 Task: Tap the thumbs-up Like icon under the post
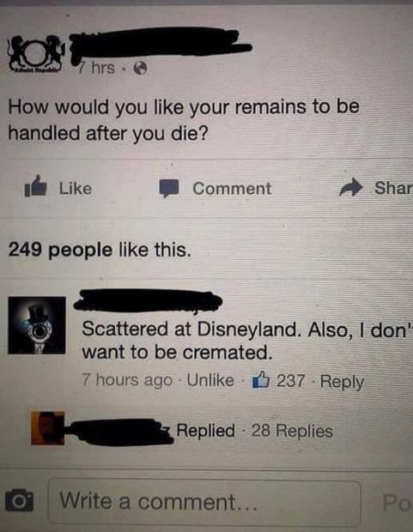(35, 186)
